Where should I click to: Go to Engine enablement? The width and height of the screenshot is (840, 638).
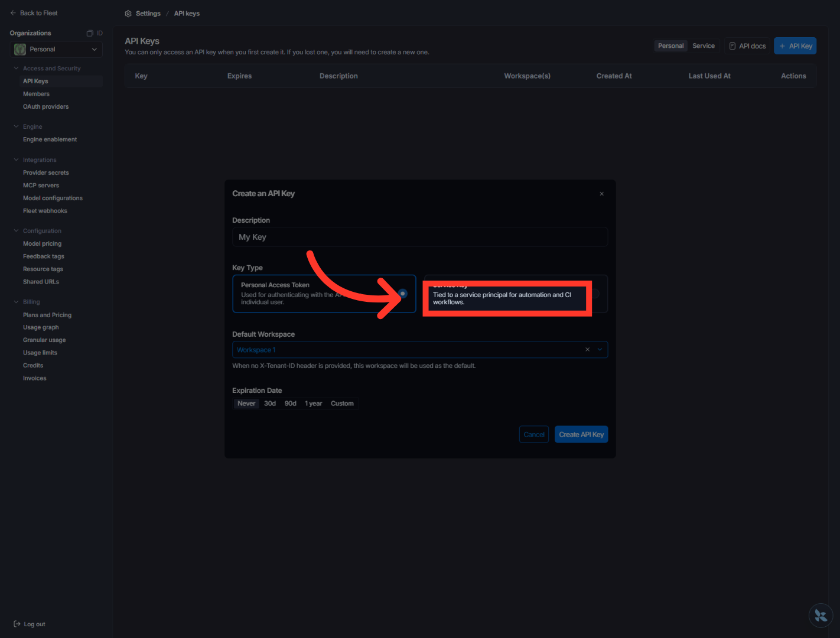(x=50, y=139)
